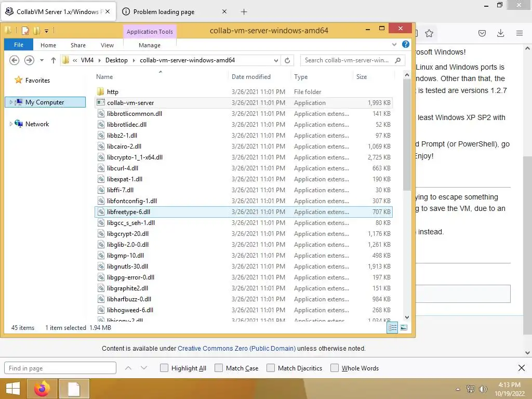Screen dimensions: 532x399
Task: Click the Firefox taskbar icon
Action: pos(42,389)
